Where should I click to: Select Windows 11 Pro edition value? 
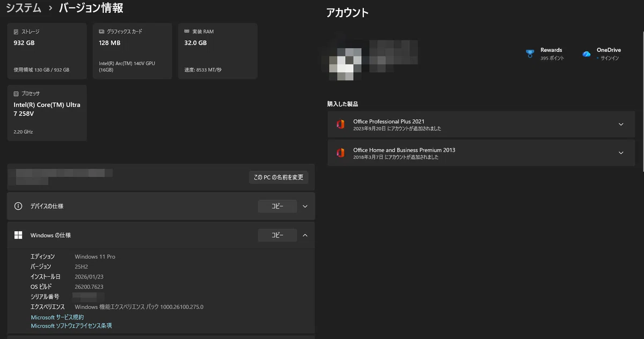[95, 257]
